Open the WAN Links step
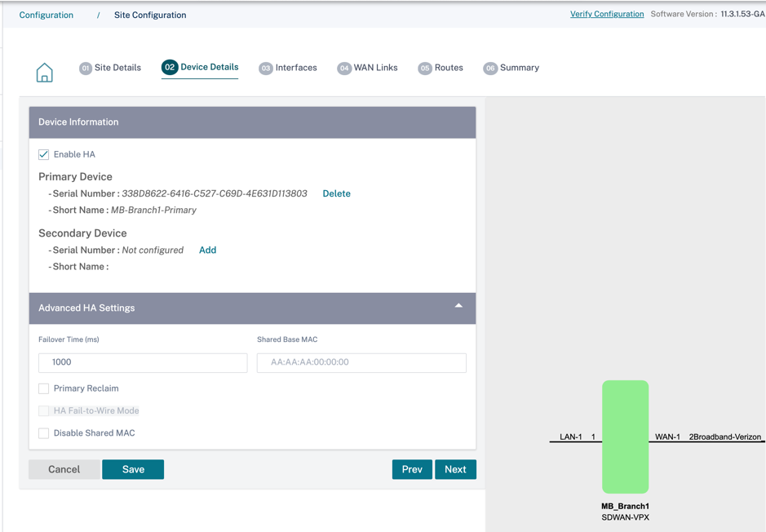Viewport: 766px width, 532px height. tap(376, 68)
